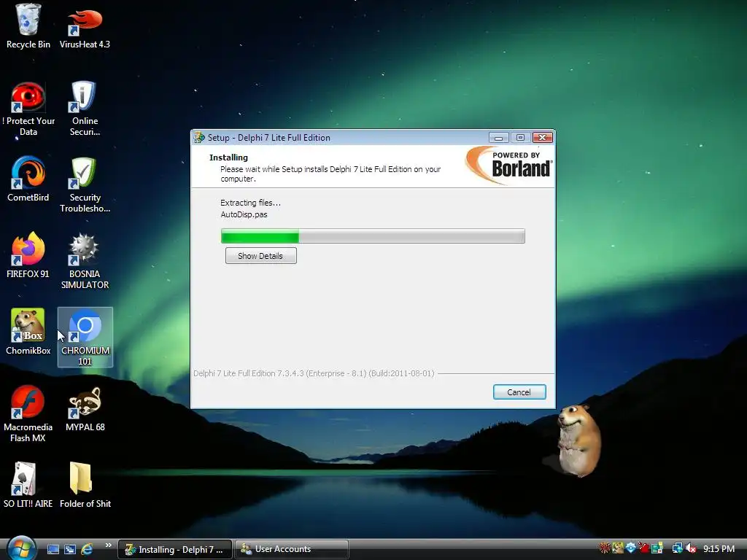Click the Setup window title bar icon
Image resolution: width=747 pixels, height=560 pixels.
click(x=199, y=138)
